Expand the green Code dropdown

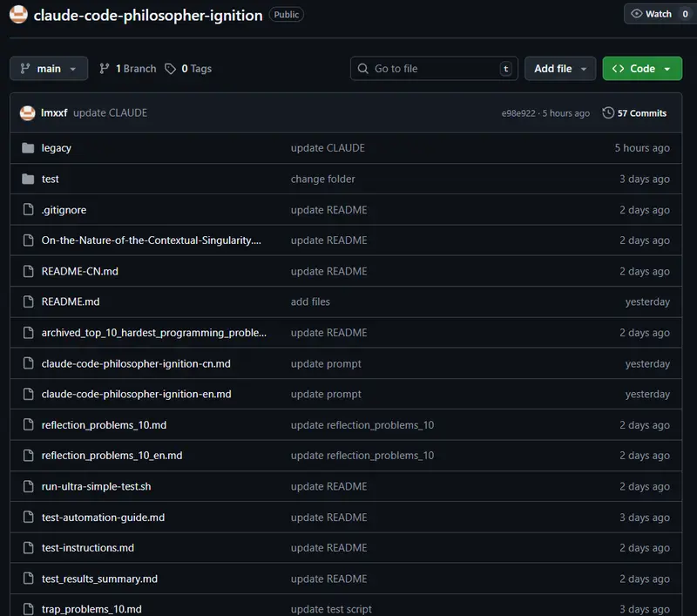[x=642, y=69]
